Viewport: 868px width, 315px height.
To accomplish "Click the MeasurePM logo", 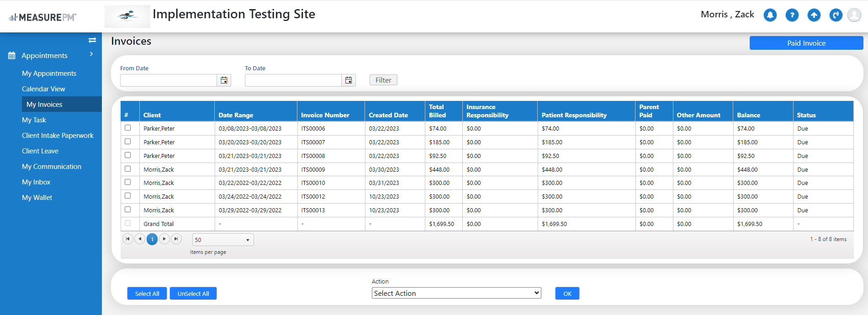I will (x=42, y=17).
